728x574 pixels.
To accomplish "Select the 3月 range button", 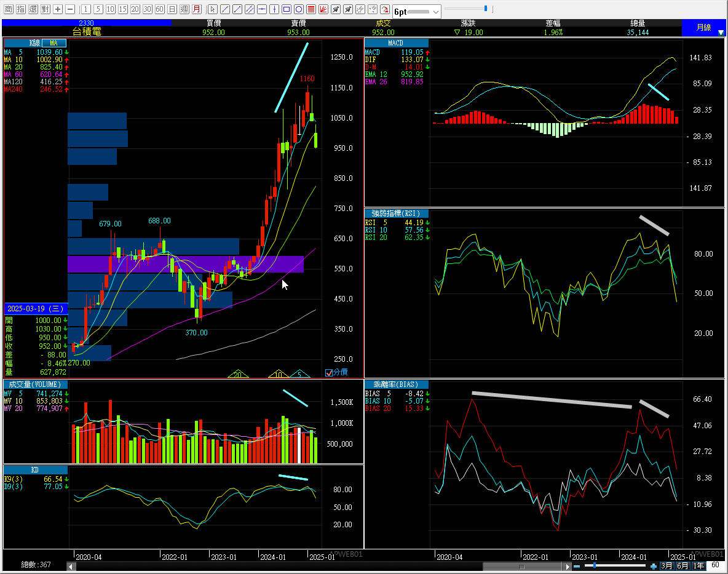I will pos(667,565).
